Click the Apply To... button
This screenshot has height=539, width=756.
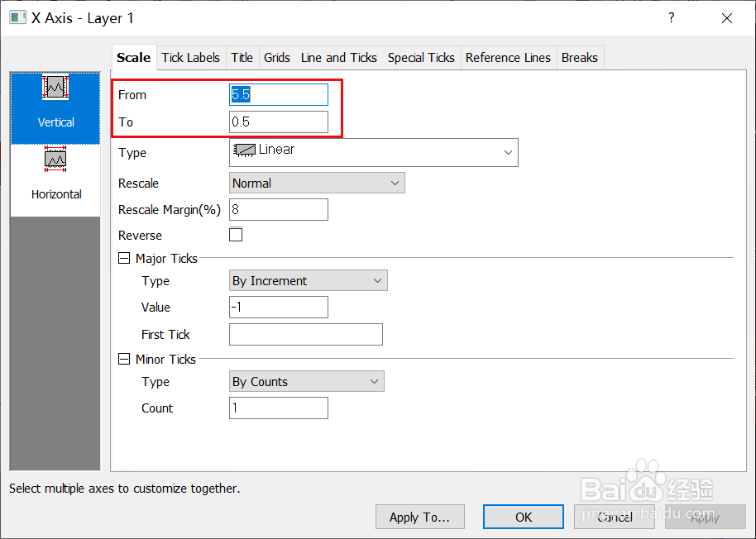click(419, 518)
